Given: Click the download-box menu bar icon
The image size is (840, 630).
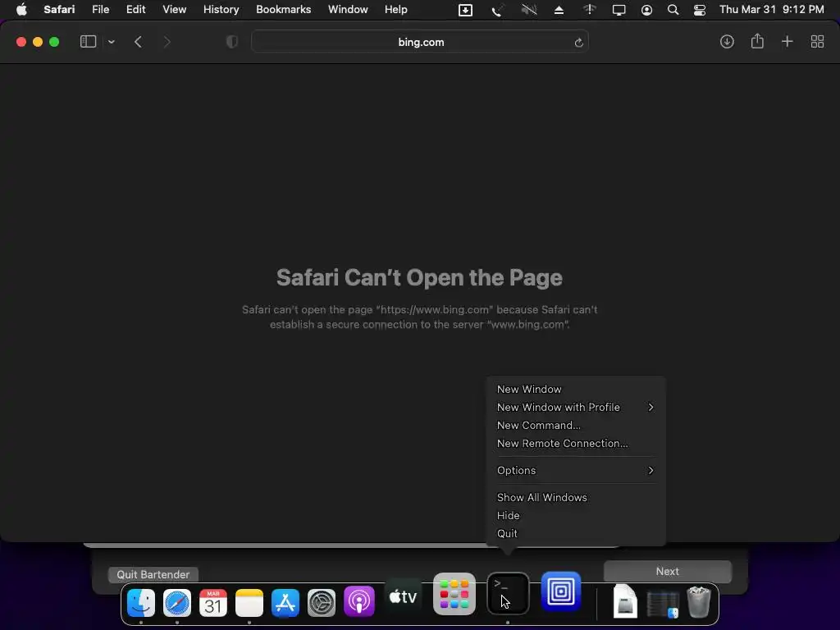Looking at the screenshot, I should (466, 10).
